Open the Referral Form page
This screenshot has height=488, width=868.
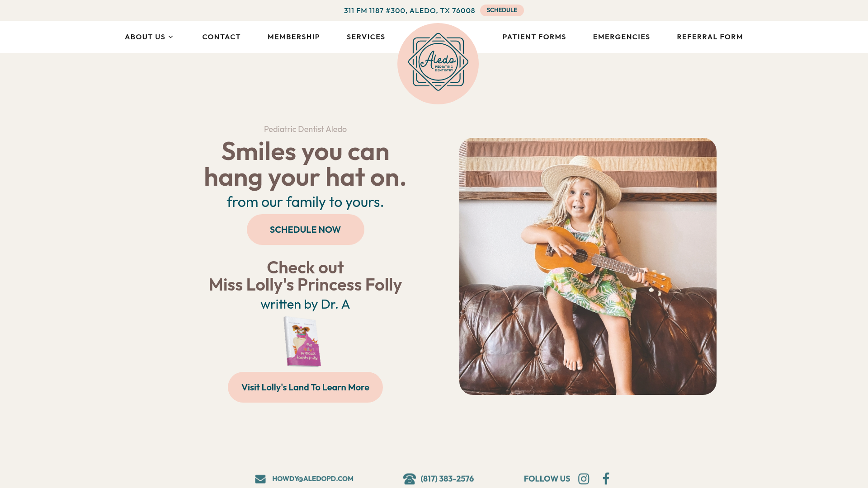710,37
